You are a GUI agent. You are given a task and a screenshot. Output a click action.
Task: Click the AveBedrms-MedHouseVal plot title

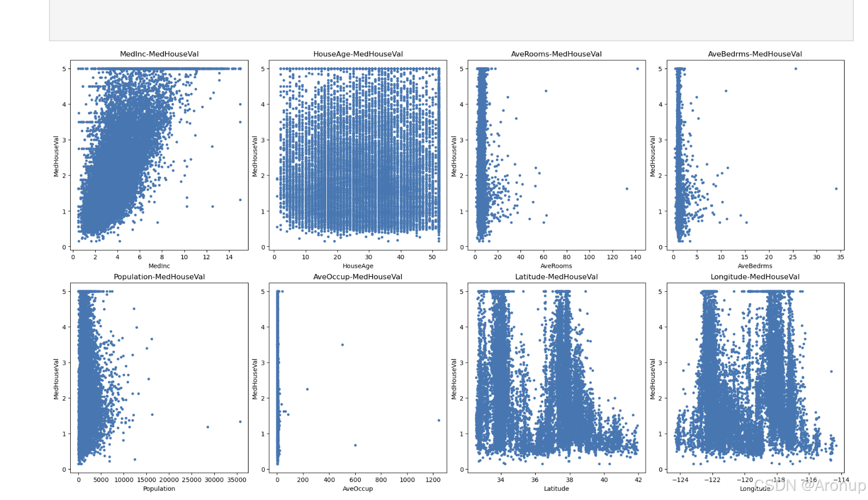pos(755,54)
